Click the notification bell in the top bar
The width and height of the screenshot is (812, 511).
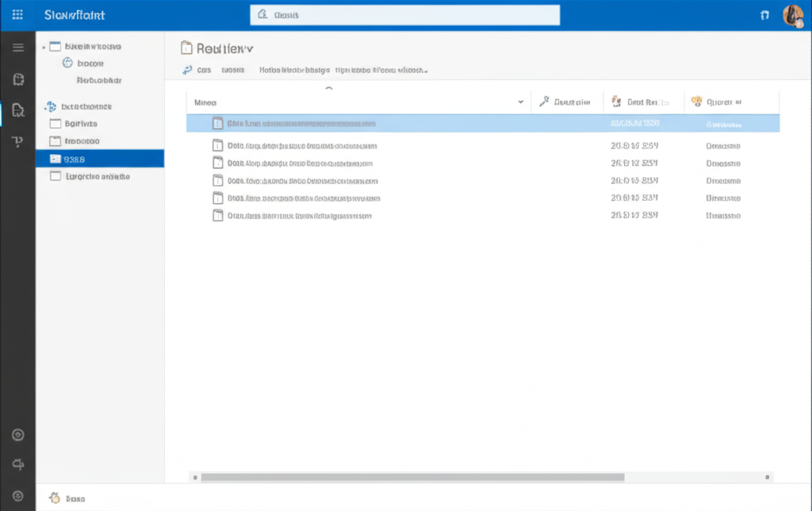(x=764, y=14)
